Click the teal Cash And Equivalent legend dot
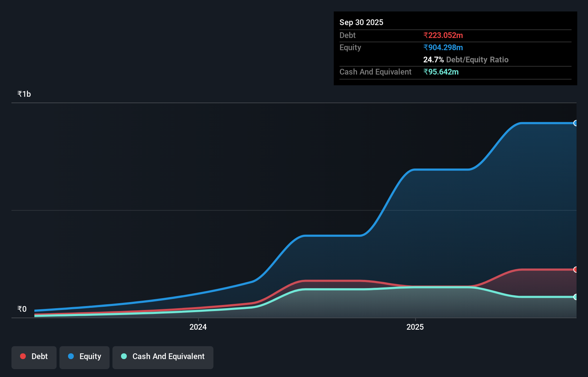 tap(124, 356)
